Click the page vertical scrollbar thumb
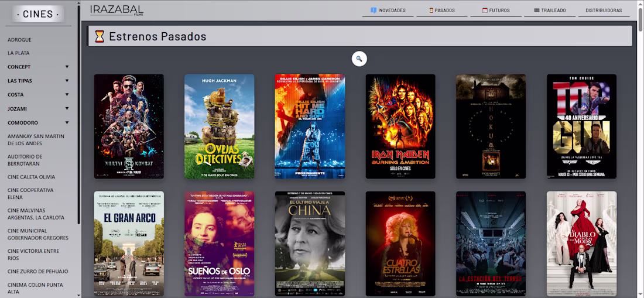644x298 pixels. pyautogui.click(x=640, y=19)
